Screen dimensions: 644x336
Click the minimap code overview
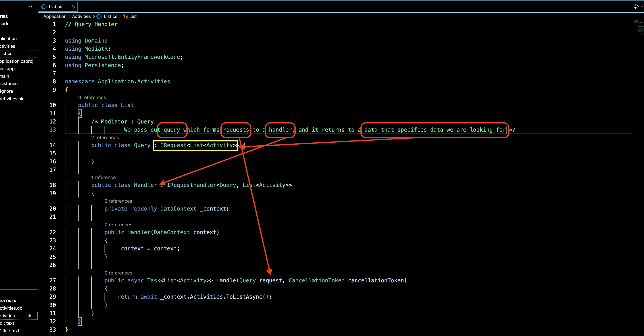click(x=638, y=28)
